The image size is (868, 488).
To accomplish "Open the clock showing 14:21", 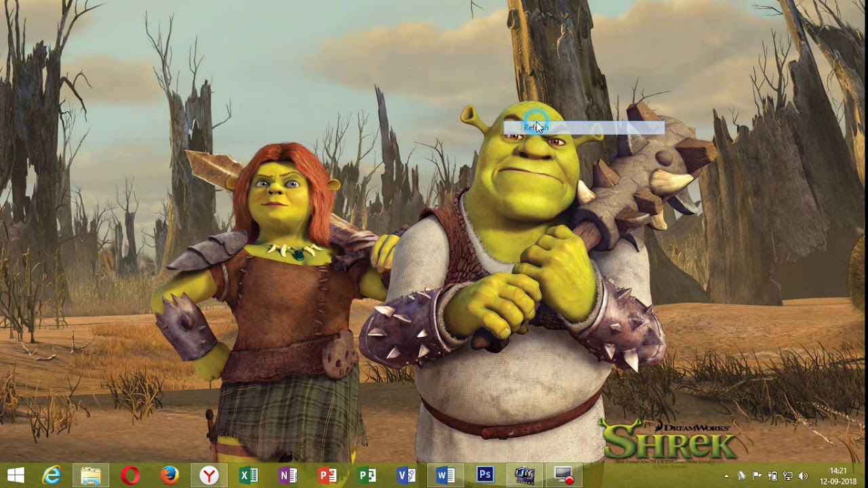I will pyautogui.click(x=838, y=470).
